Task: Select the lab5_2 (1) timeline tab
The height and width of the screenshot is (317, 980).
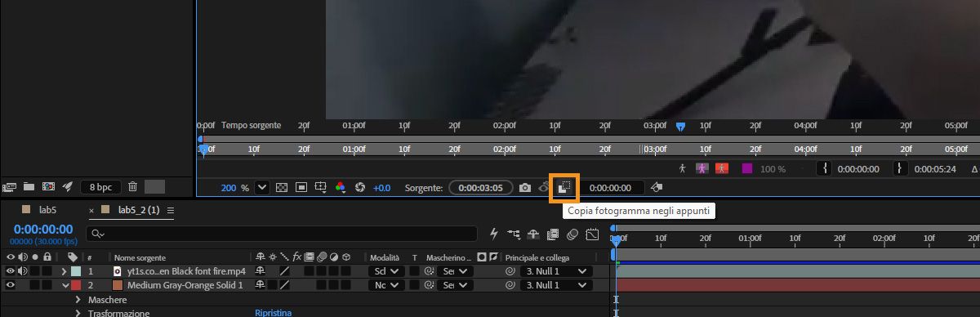Action: click(x=139, y=210)
